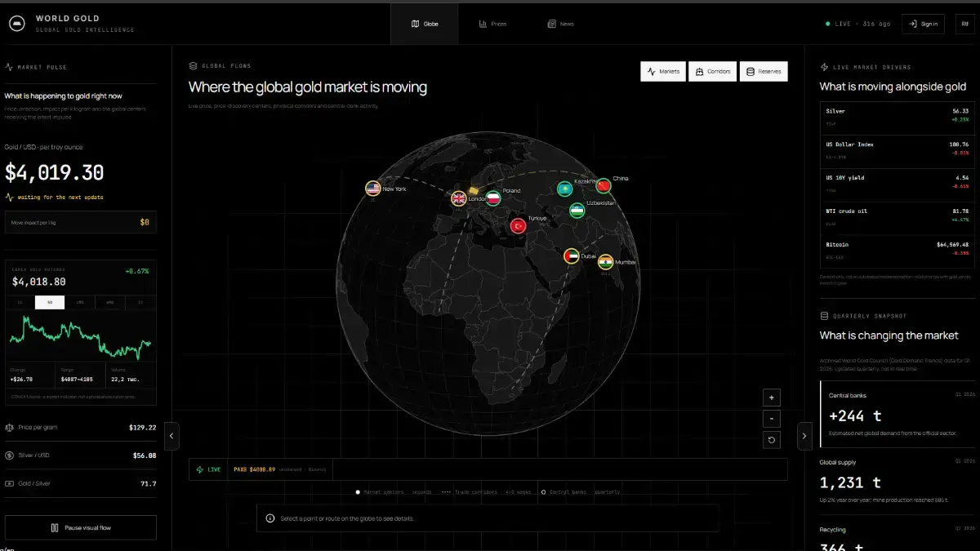Image resolution: width=980 pixels, height=551 pixels.
Task: Click the Central banks +244 t card
Action: 898,414
